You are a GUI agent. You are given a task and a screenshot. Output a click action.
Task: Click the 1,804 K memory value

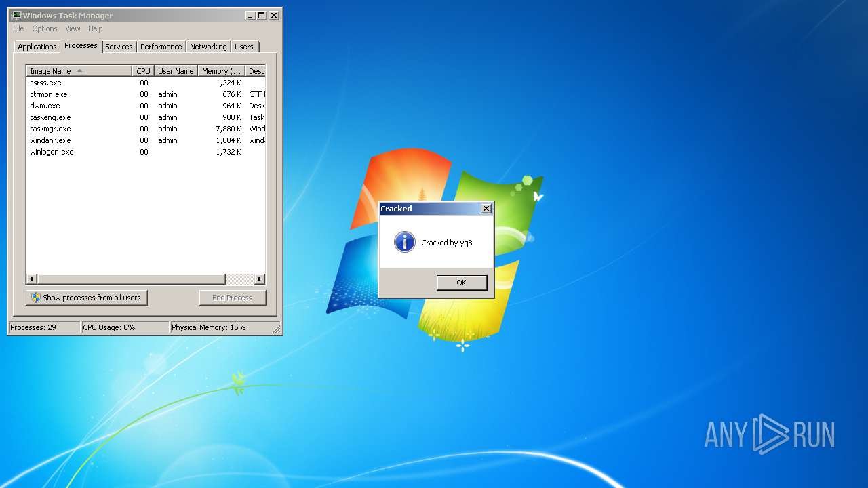click(x=229, y=140)
